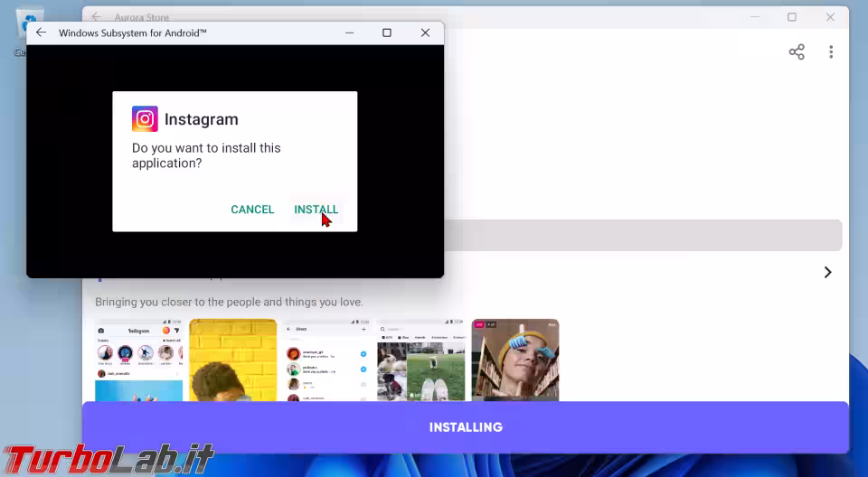
Task: Click INSTALL in the Instagram dialog
Action: 316,210
